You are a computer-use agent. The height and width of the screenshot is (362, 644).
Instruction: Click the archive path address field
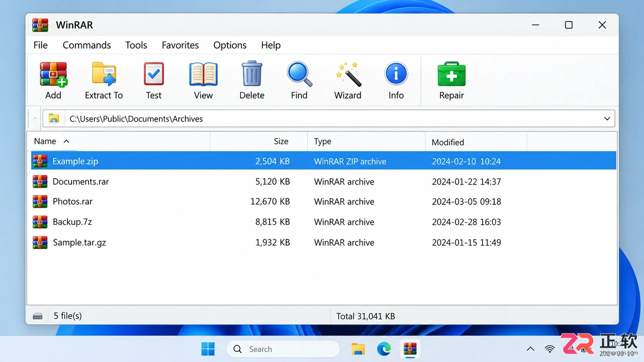329,118
